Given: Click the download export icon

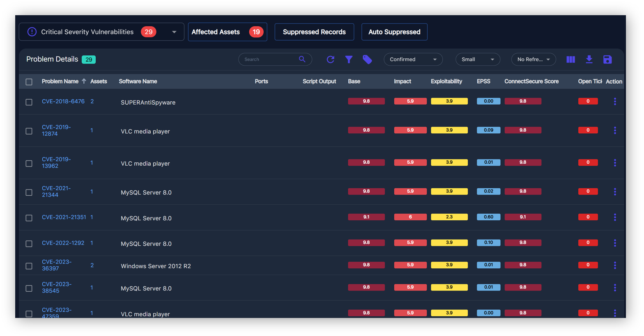Looking at the screenshot, I should click(x=589, y=59).
